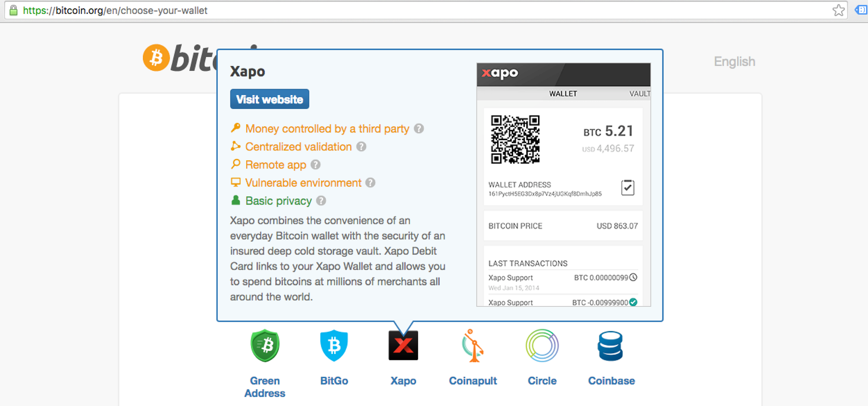Open the Coinbase wallet link
868x406 pixels.
coord(612,381)
